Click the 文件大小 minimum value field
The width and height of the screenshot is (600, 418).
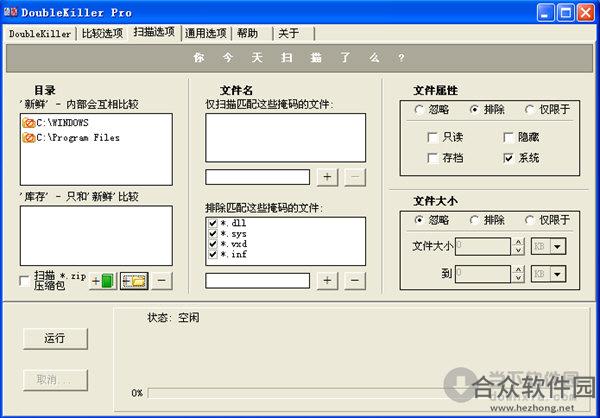click(483, 247)
